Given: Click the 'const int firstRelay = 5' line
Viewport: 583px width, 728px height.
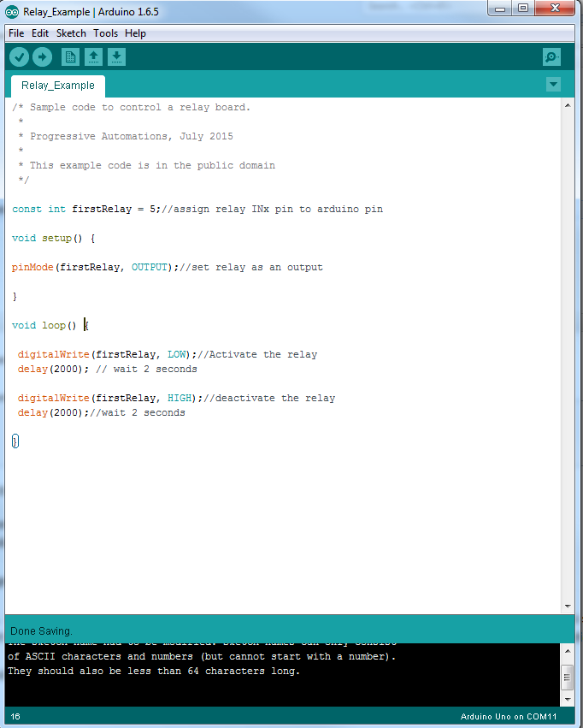Looking at the screenshot, I should pyautogui.click(x=197, y=210).
